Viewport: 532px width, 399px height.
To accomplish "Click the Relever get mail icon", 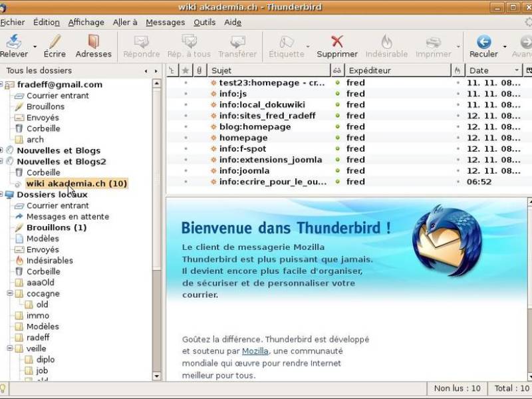I will pos(14,42).
